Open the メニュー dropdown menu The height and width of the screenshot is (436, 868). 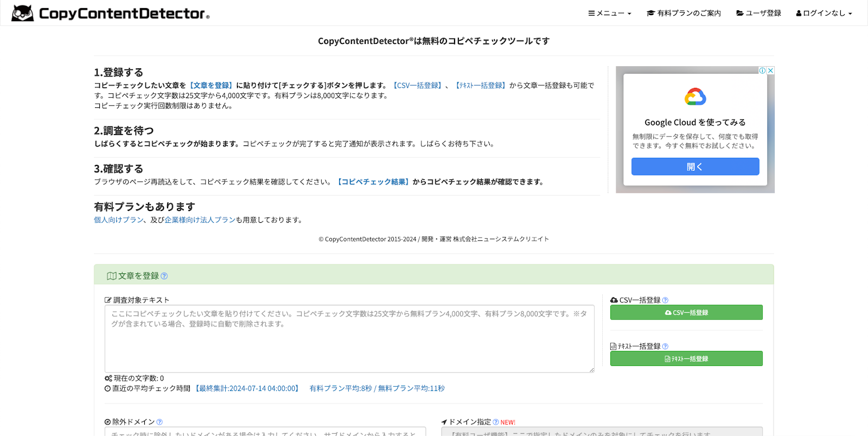point(610,13)
